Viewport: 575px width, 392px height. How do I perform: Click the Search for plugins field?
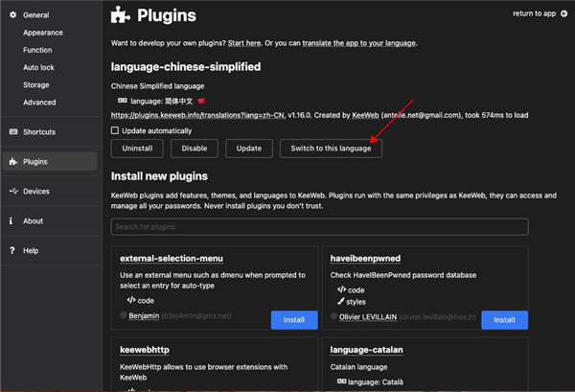pos(319,226)
